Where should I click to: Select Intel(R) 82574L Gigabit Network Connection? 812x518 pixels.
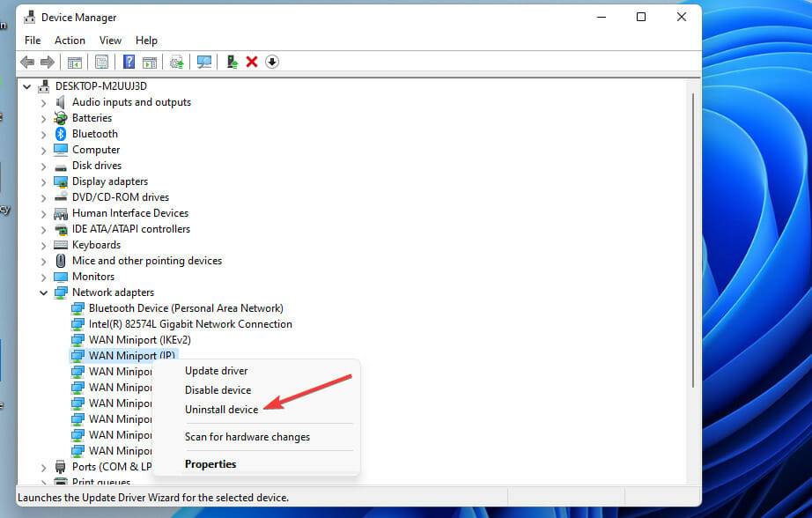[x=190, y=324]
